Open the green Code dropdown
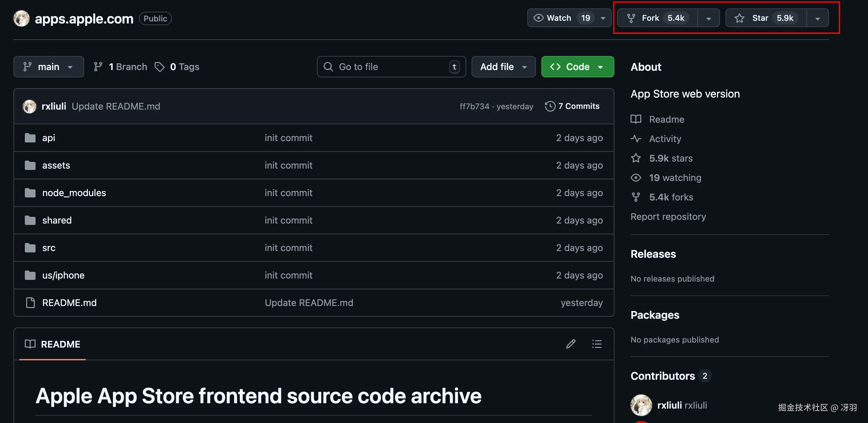This screenshot has width=868, height=423. [x=577, y=67]
